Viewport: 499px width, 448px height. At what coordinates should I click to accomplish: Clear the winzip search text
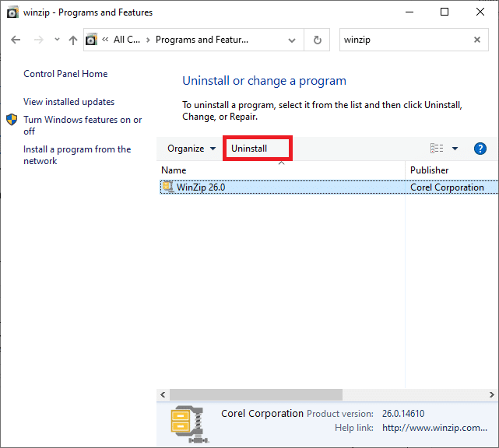coord(477,40)
